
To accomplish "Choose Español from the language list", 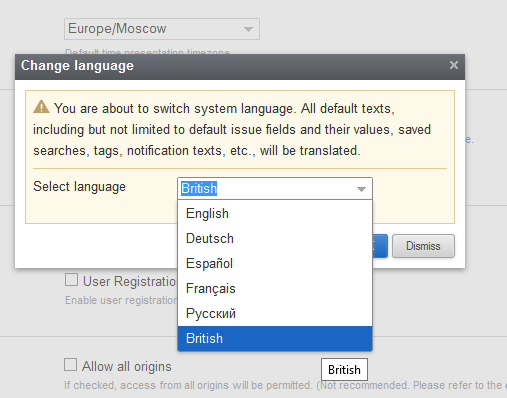I will point(275,263).
